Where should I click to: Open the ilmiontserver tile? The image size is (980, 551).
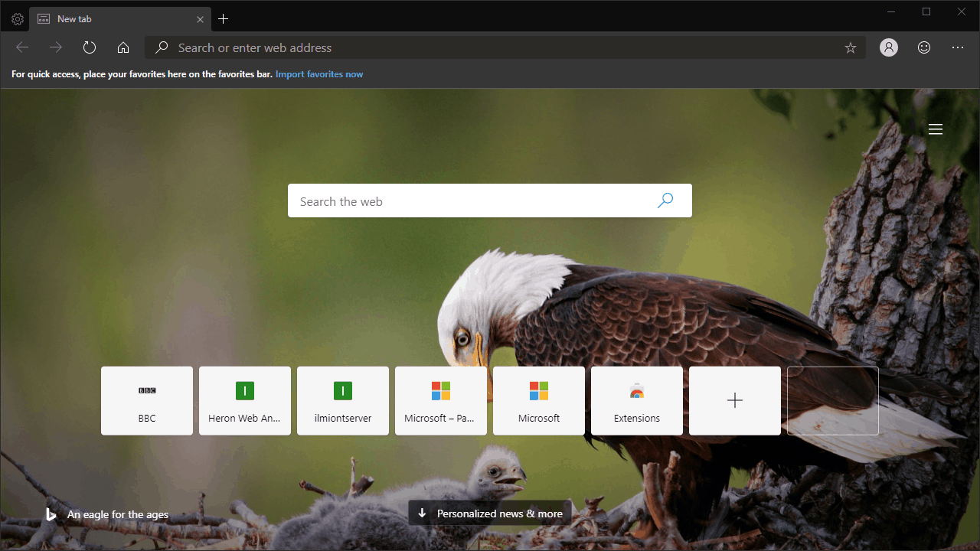(x=343, y=401)
